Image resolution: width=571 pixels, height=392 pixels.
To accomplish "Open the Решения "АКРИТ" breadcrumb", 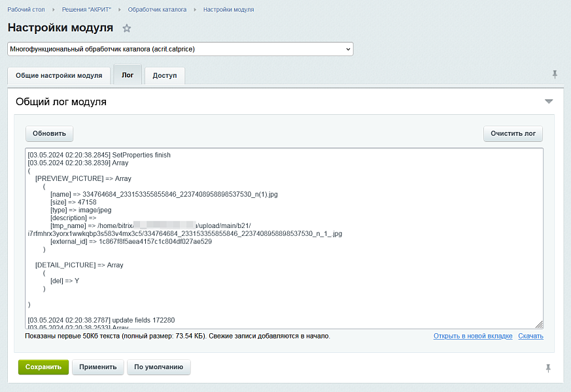I will (87, 10).
